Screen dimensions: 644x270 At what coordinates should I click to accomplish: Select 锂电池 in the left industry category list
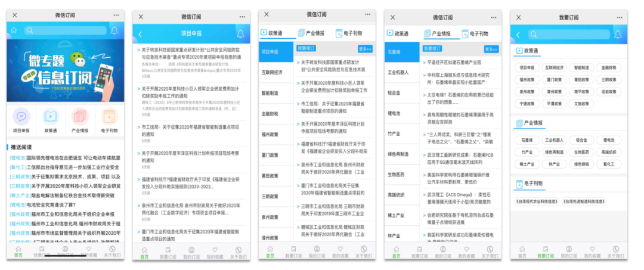pos(402,113)
